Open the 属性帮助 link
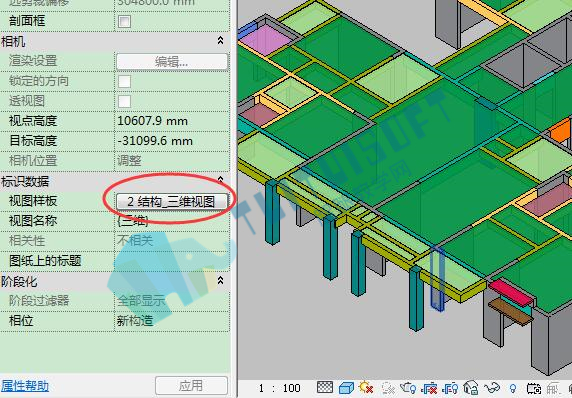The image size is (572, 398). tap(25, 386)
